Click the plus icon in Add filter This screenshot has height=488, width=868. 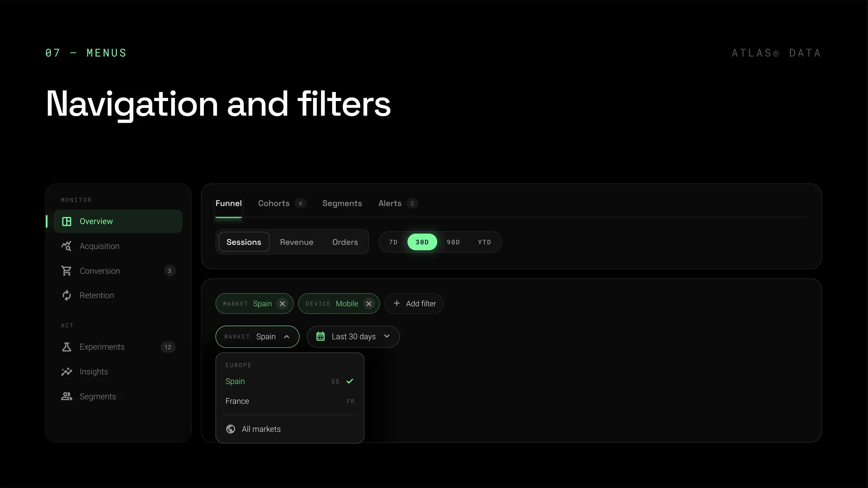(397, 303)
